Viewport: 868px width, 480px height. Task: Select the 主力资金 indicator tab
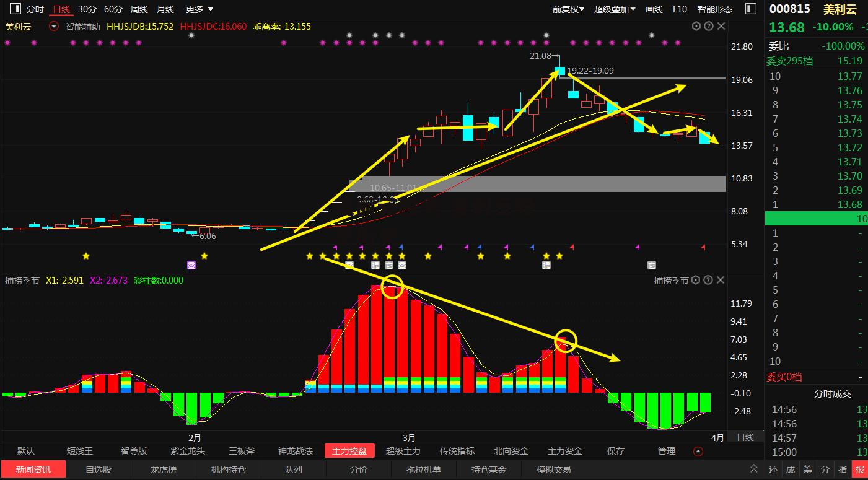(x=565, y=451)
